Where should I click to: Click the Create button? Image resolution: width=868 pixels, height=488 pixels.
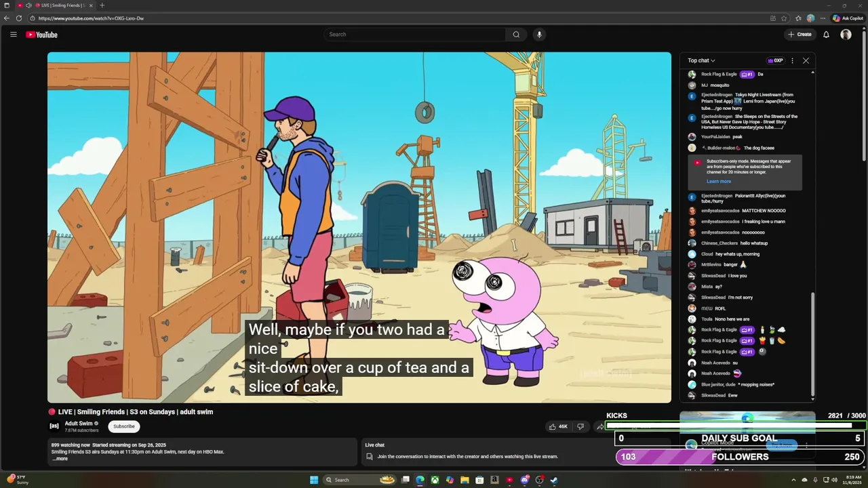pyautogui.click(x=800, y=35)
